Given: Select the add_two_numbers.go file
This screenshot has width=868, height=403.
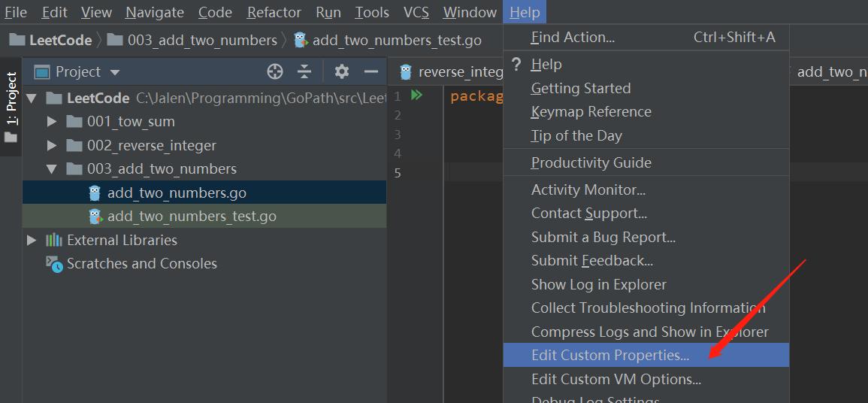Looking at the screenshot, I should point(176,193).
